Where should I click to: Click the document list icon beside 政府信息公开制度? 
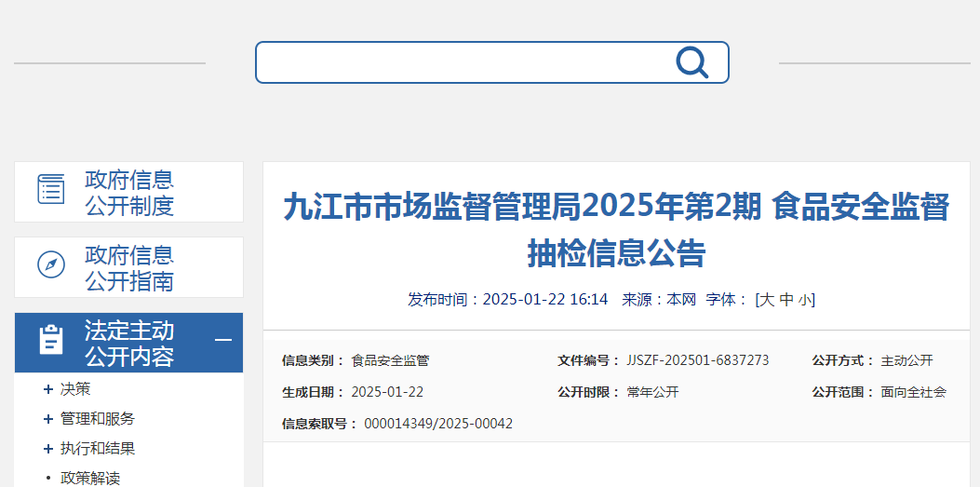(x=50, y=189)
